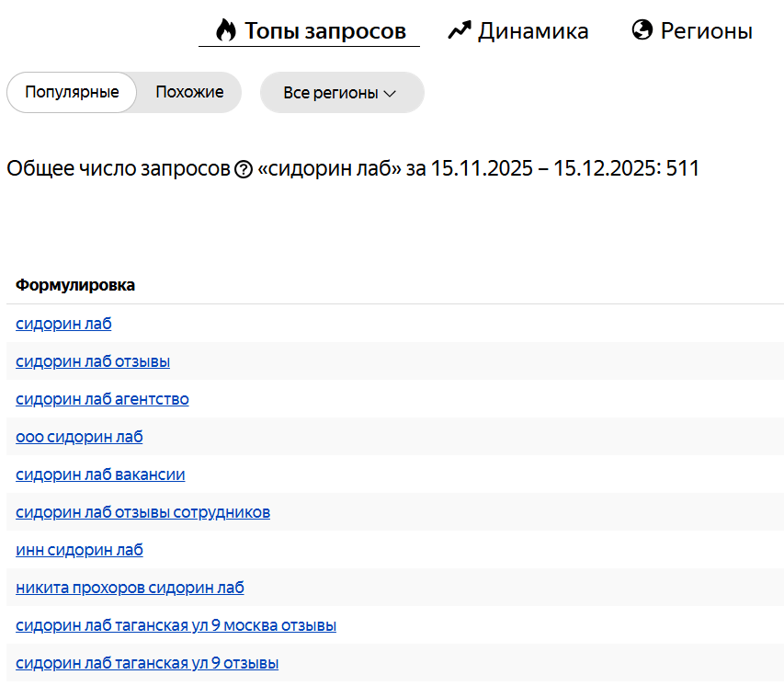The height and width of the screenshot is (686, 784).
Task: Open «сидорин лаб отзывы» link
Action: (x=93, y=360)
